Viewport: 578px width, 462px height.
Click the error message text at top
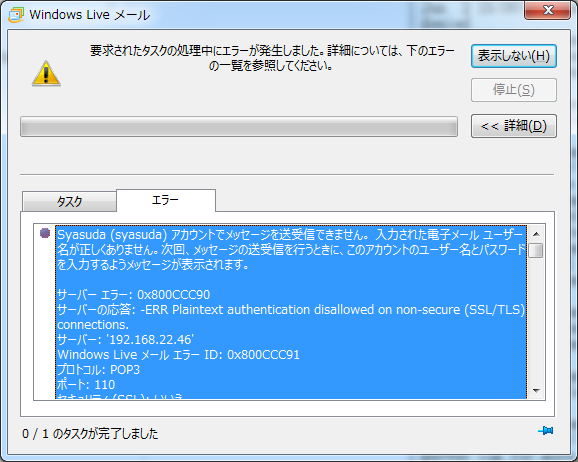272,58
